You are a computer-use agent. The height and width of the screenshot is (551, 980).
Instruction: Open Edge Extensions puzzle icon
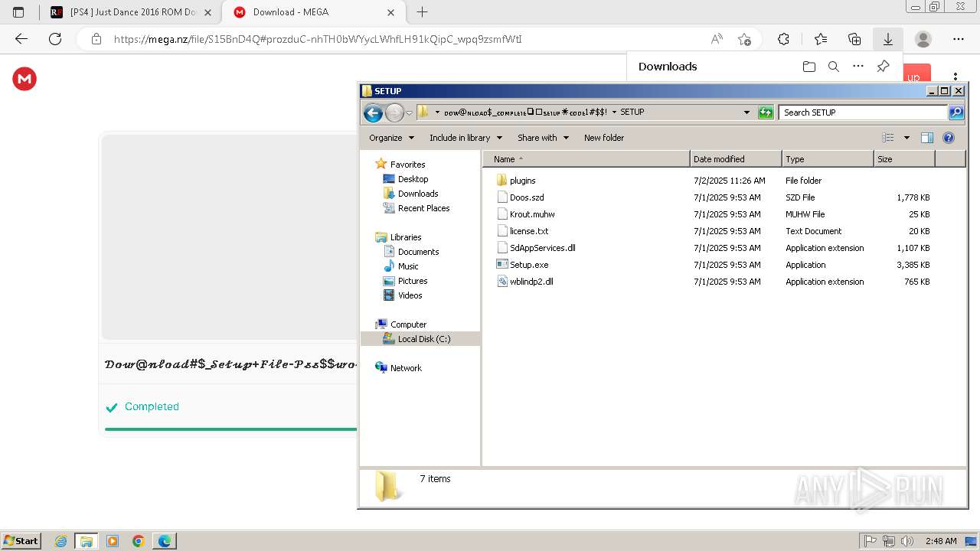(x=783, y=39)
